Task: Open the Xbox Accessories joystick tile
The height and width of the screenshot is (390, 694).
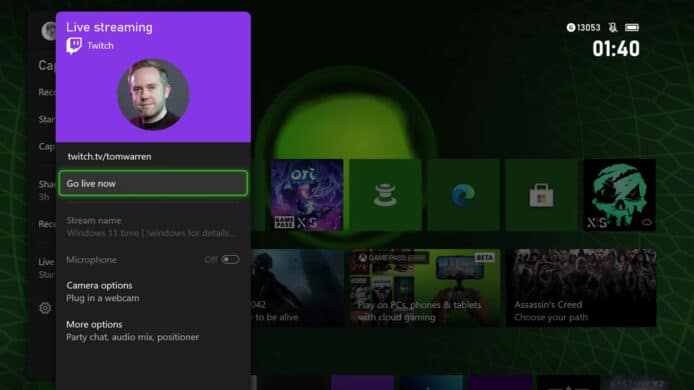Action: (385, 195)
